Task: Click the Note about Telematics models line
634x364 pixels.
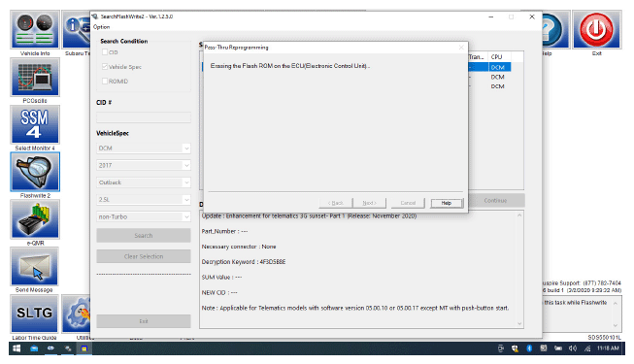Action: point(355,308)
